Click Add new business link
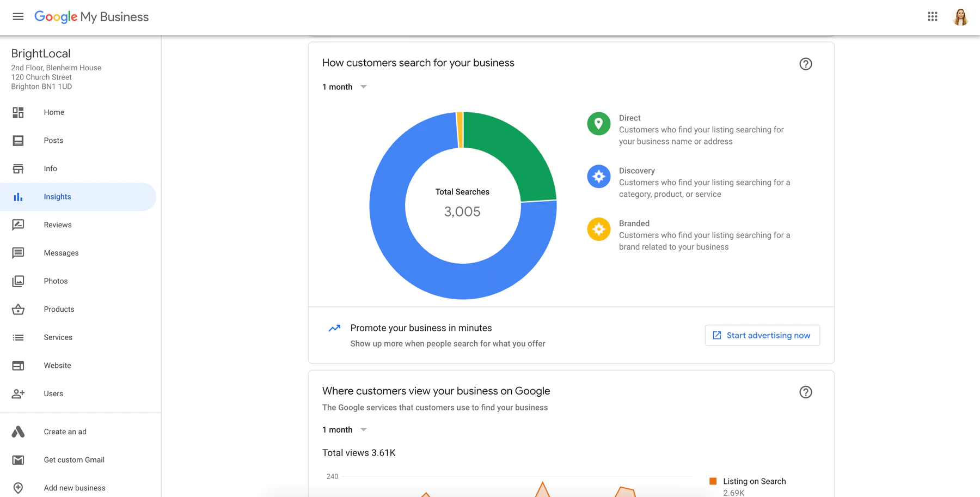Viewport: 980px width, 497px height. coord(75,488)
